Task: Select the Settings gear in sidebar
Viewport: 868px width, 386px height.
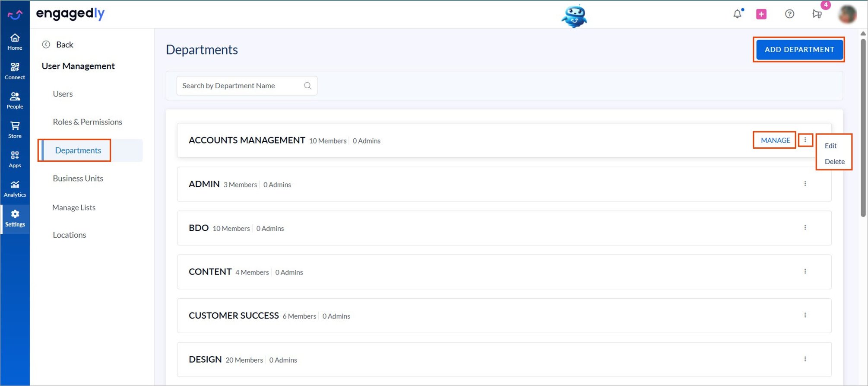Action: [15, 218]
